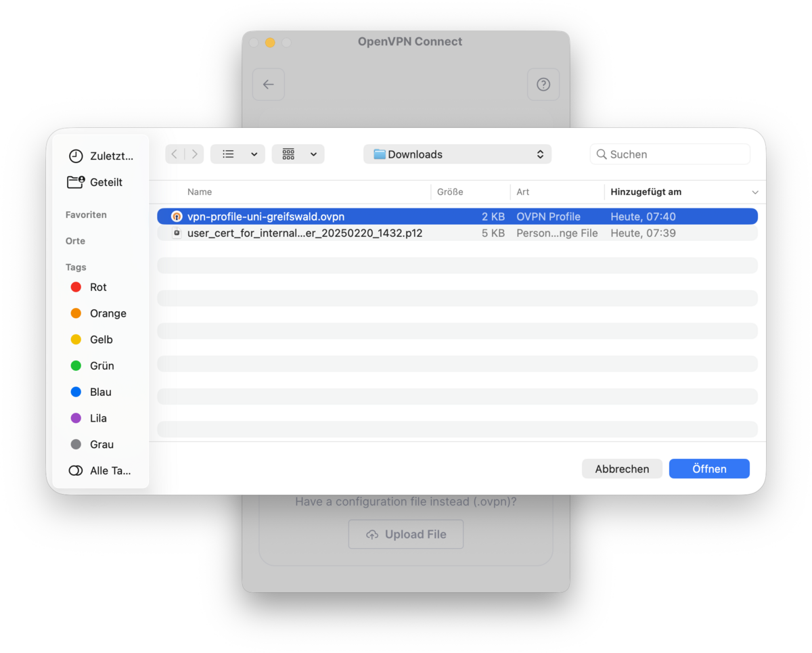The width and height of the screenshot is (812, 653).
Task: Show Alle Tags in sidebar
Action: coord(101,471)
